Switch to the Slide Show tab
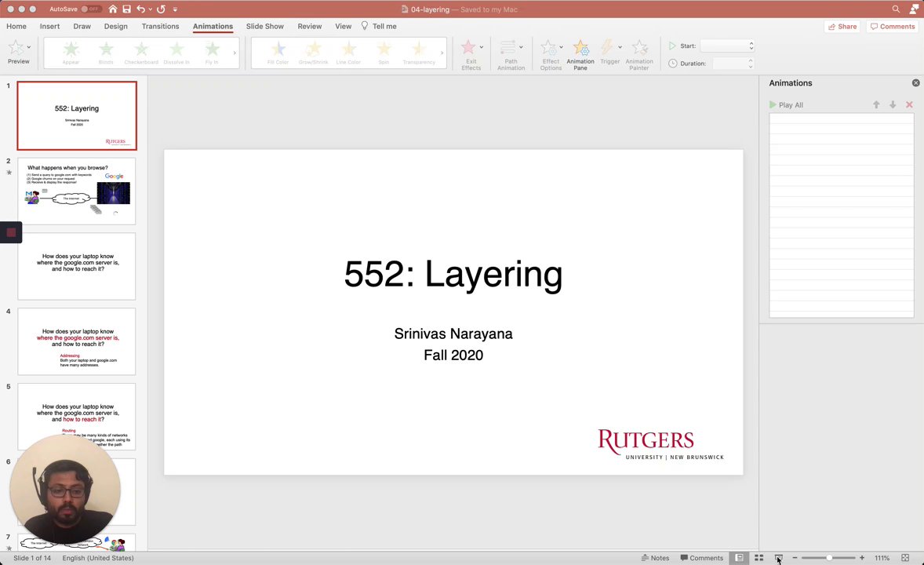 [x=264, y=26]
